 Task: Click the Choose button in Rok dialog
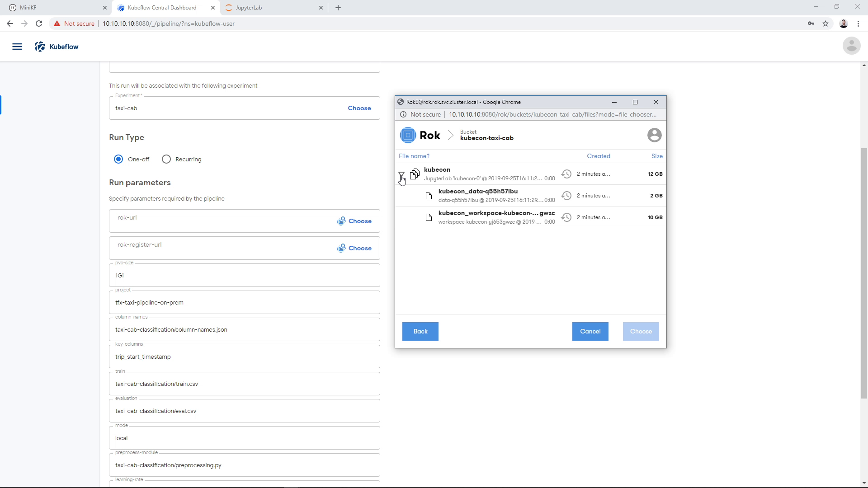[641, 331]
